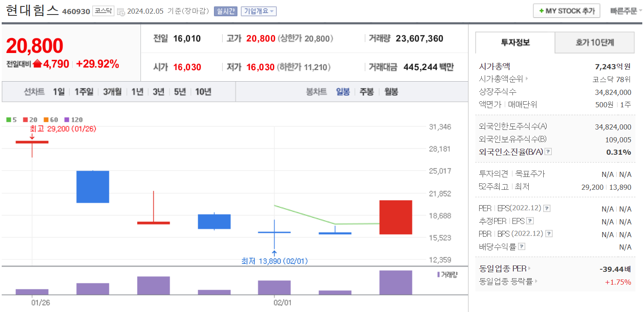
Task: Click the 최고 29,200 (01/26) chart label
Action: coord(63,128)
